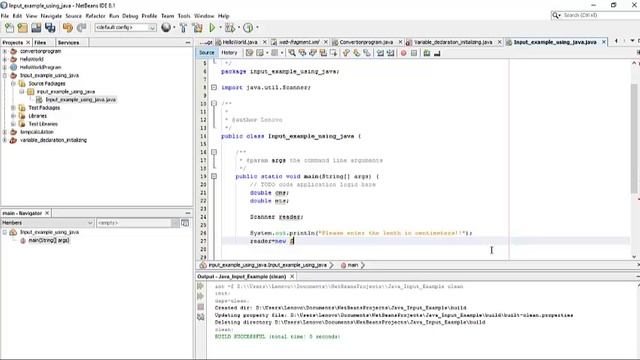Image resolution: width=640 pixels, height=360 pixels.
Task: Click the Clean and Build Project icon
Action: click(198, 27)
